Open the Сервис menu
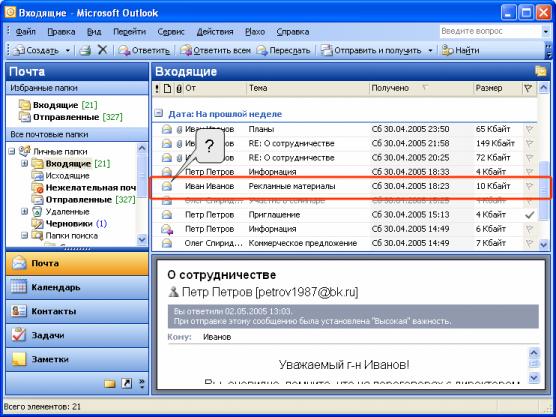 pyautogui.click(x=171, y=32)
